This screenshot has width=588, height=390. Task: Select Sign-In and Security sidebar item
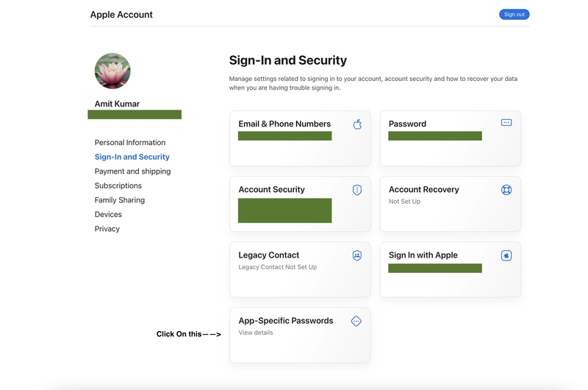pos(132,157)
